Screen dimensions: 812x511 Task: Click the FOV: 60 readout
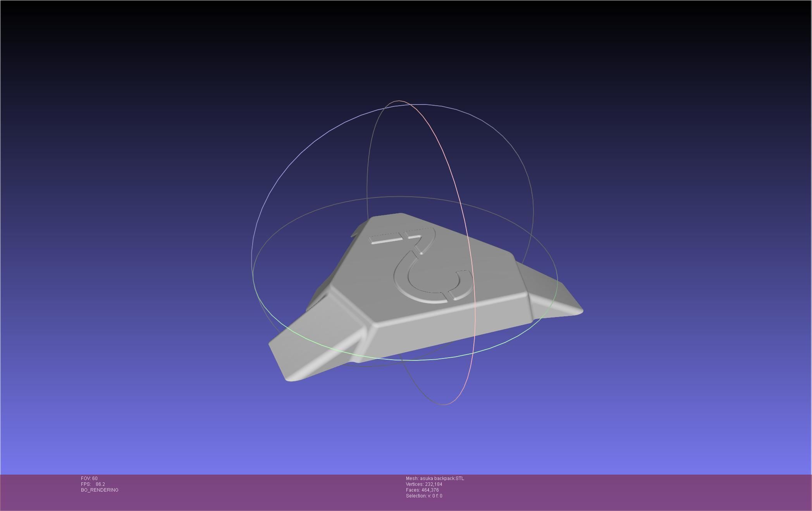click(x=89, y=478)
